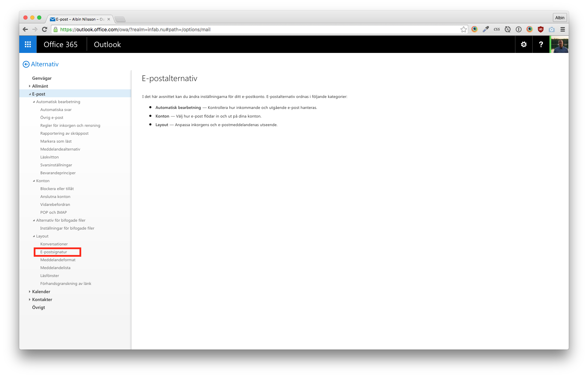Image resolution: width=588 pixels, height=377 pixels.
Task: Collapse the Layout subsection triangle
Action: pos(34,236)
